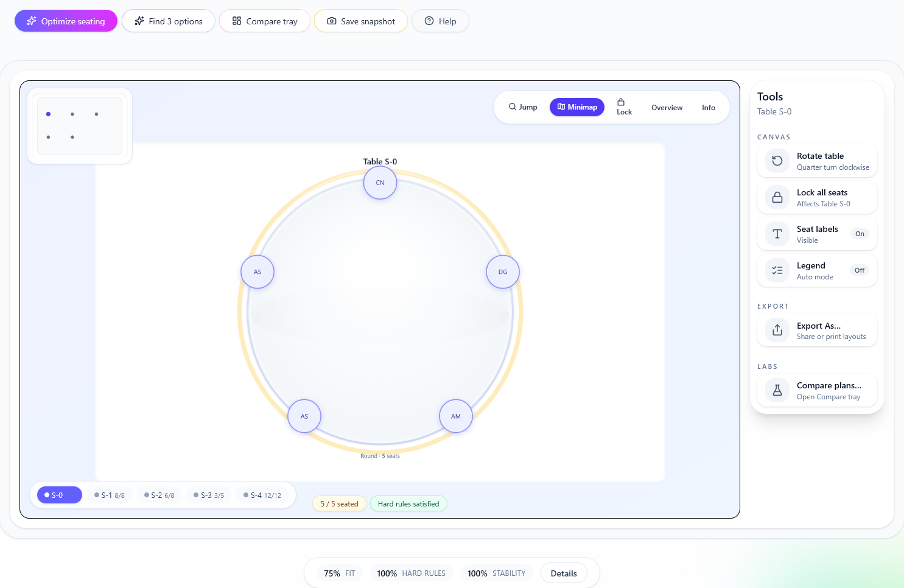Switch to table tab S-3 3/5

click(209, 495)
